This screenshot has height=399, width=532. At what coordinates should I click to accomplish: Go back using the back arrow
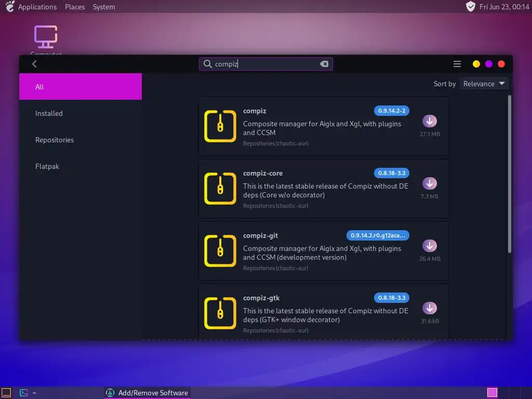click(34, 64)
